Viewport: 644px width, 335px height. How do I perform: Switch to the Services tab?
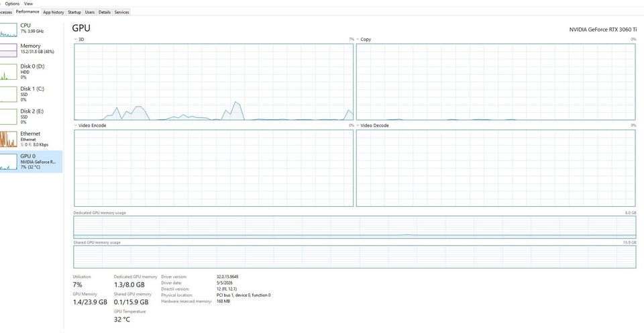click(x=121, y=12)
